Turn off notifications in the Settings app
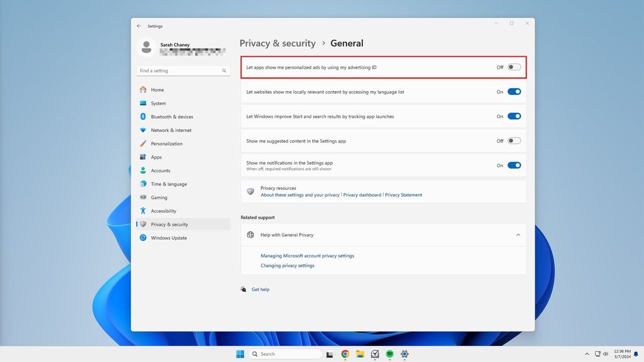 pos(514,165)
